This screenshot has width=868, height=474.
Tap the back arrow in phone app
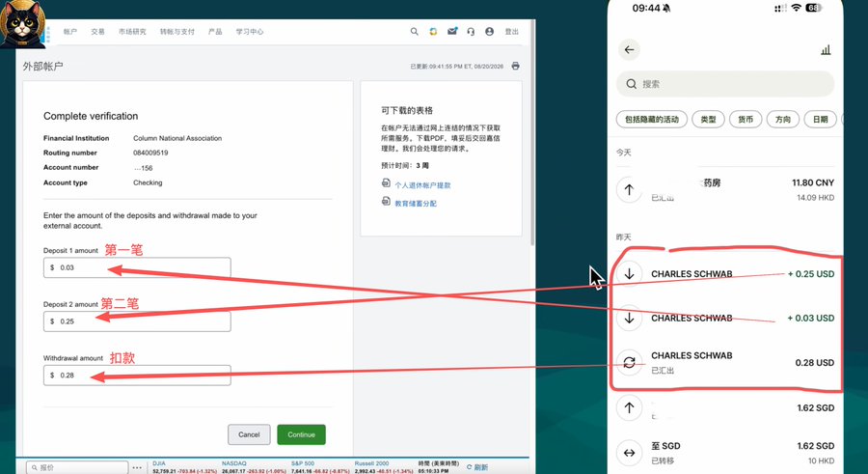(630, 50)
